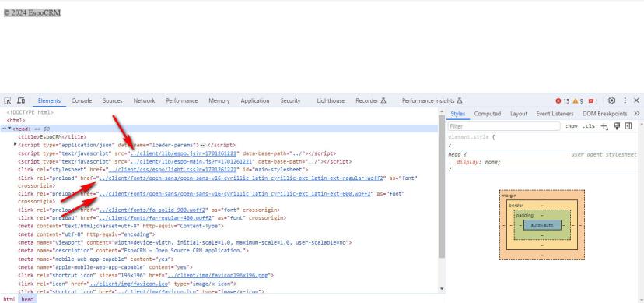This screenshot has height=303, width=644.
Task: Click the new style rule plus icon
Action: (x=604, y=126)
